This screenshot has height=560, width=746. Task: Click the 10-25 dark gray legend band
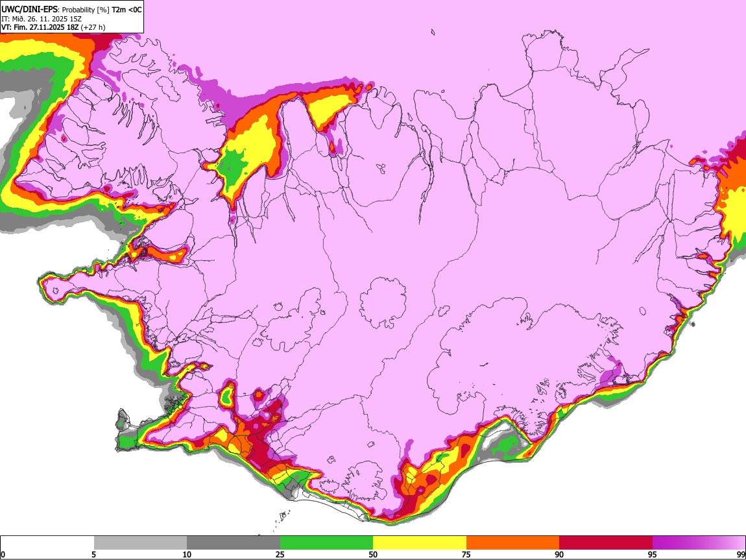(234, 543)
